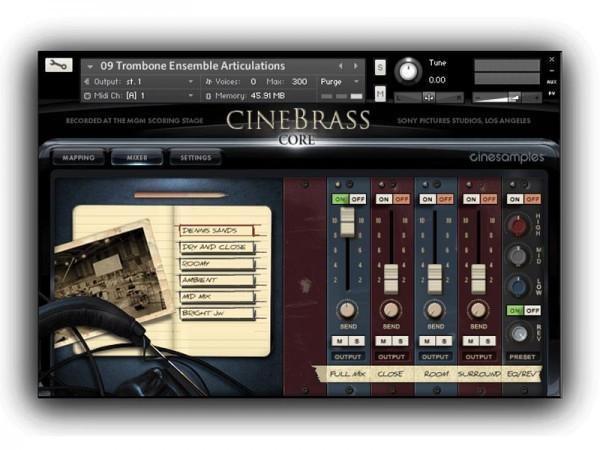This screenshot has width=600, height=450.
Task: Select the Dennis Sands preset
Action: pyautogui.click(x=216, y=230)
